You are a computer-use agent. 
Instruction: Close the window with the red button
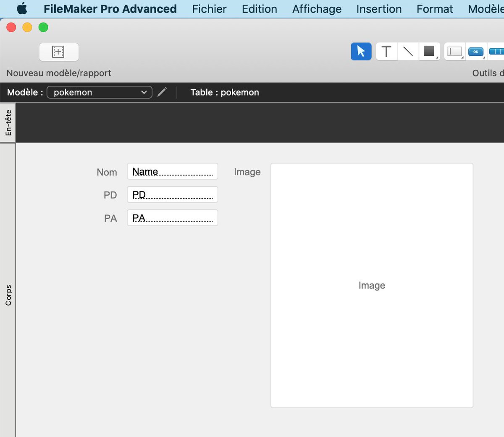point(11,27)
